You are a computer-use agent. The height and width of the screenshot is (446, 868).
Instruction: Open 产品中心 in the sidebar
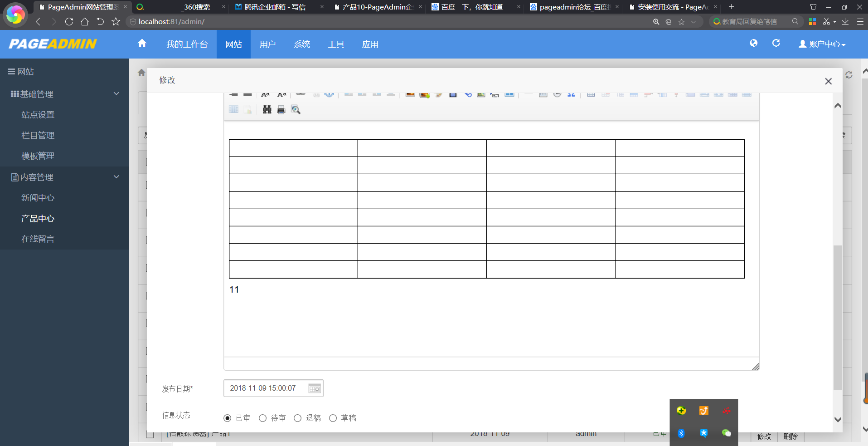pos(38,218)
